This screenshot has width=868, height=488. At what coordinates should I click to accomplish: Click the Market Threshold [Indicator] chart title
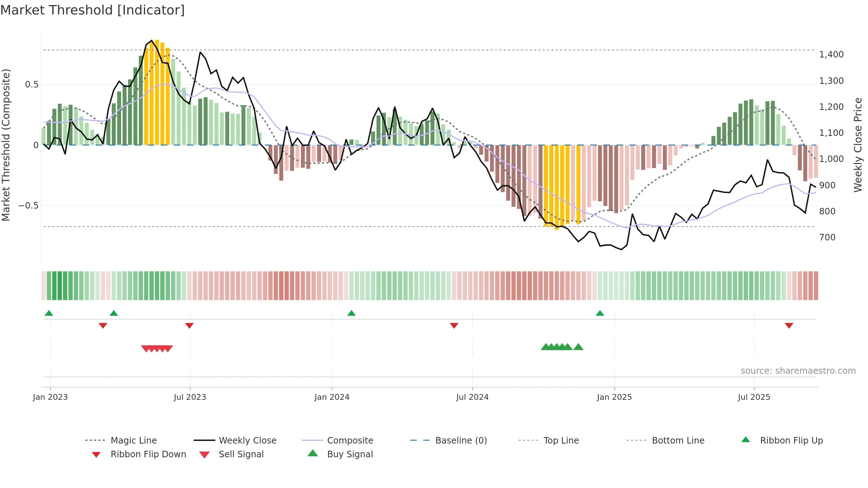tap(93, 10)
